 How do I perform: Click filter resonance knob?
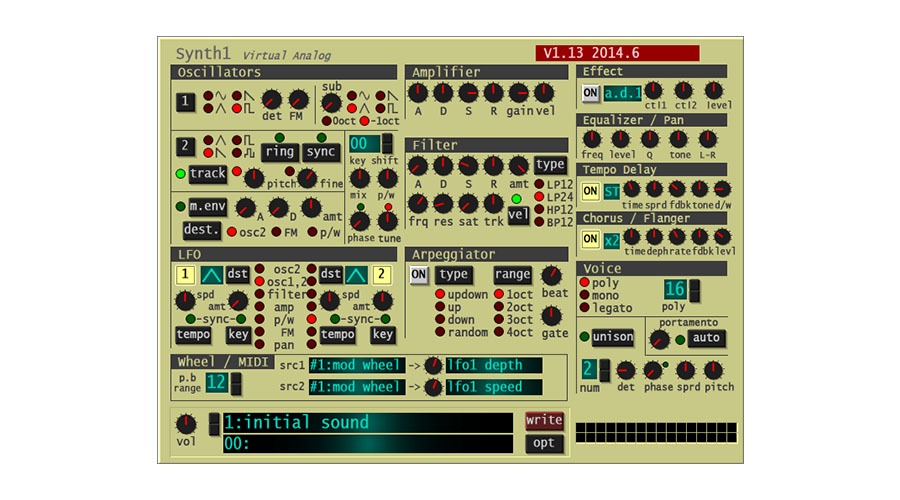[x=443, y=203]
